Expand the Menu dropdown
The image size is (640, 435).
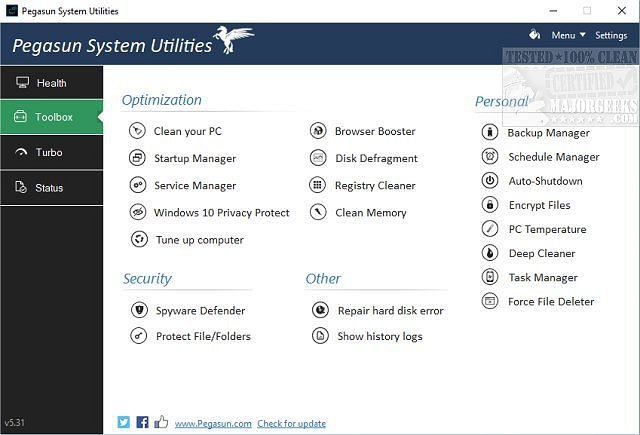pyautogui.click(x=568, y=36)
